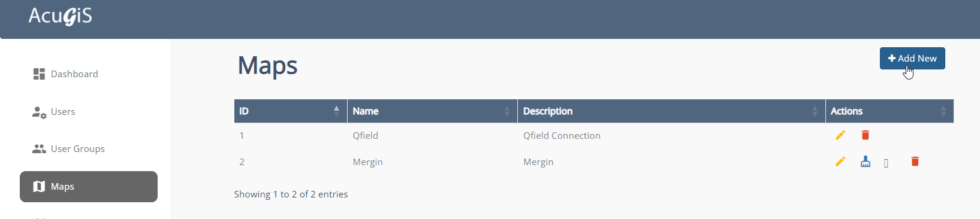Click the AcuGIS logo

[x=61, y=16]
